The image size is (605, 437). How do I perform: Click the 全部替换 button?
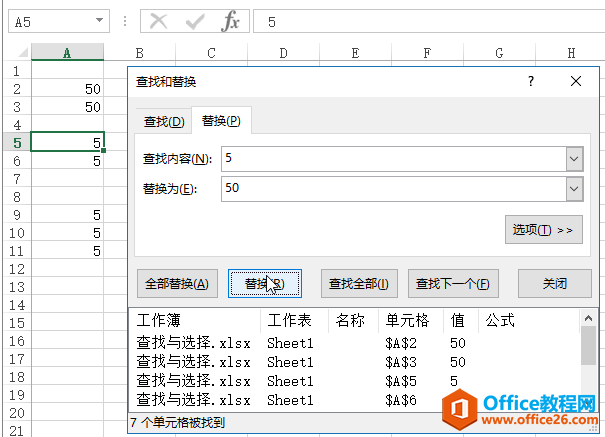coord(176,284)
